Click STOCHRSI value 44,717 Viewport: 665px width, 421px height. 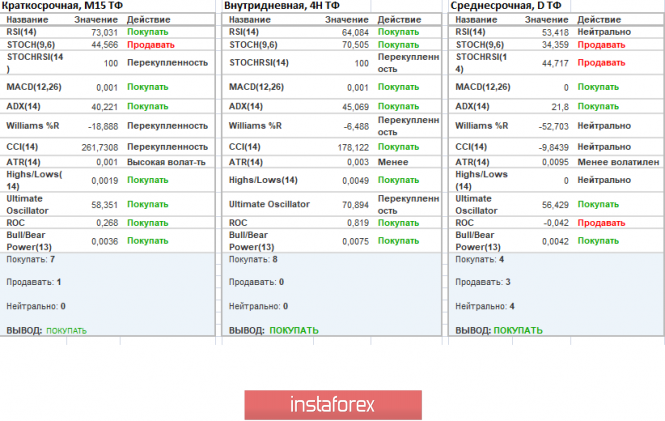pyautogui.click(x=555, y=63)
